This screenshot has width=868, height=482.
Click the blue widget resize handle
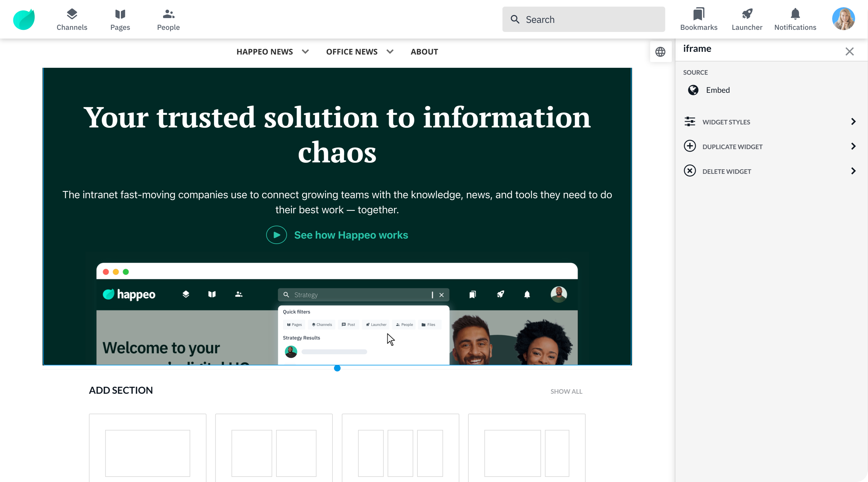pyautogui.click(x=337, y=368)
